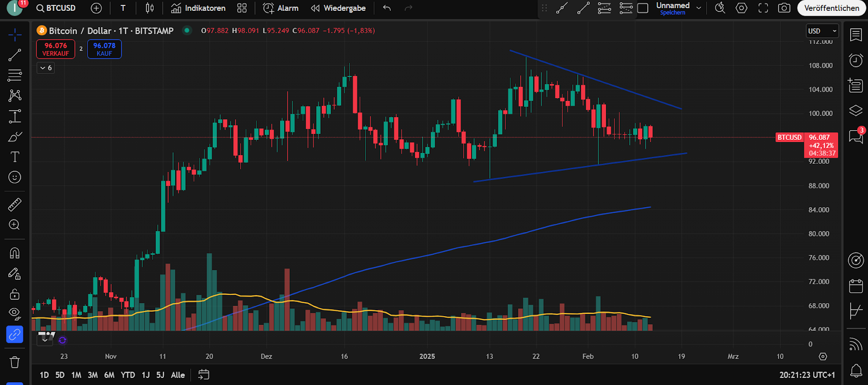Open the watchlist panel in right sidebar
This screenshot has width=868, height=385.
856,35
